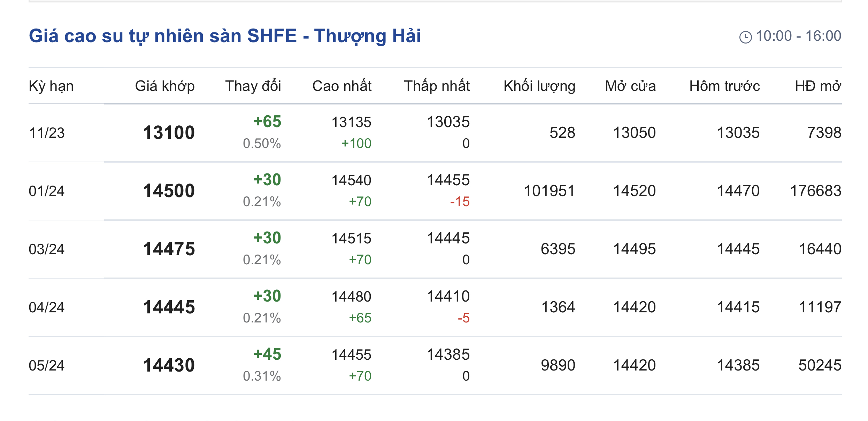
Task: Click the open interest value 176683
Action: 815,191
